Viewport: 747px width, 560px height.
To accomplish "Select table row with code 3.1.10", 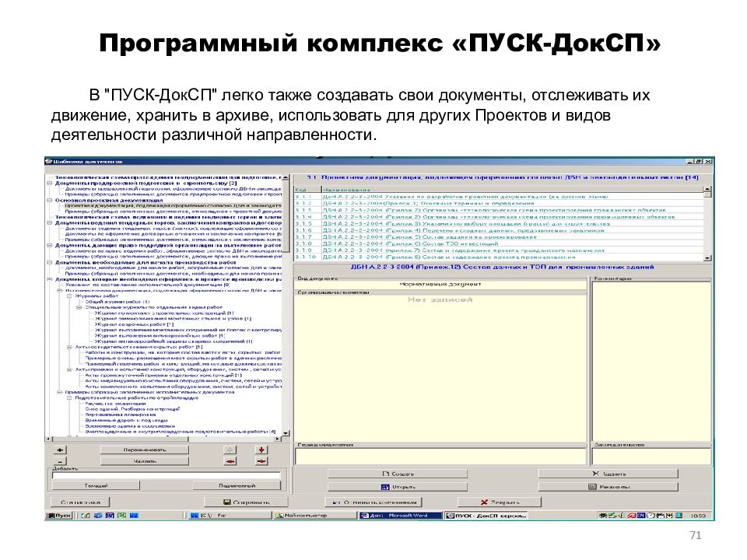I will coord(498,257).
